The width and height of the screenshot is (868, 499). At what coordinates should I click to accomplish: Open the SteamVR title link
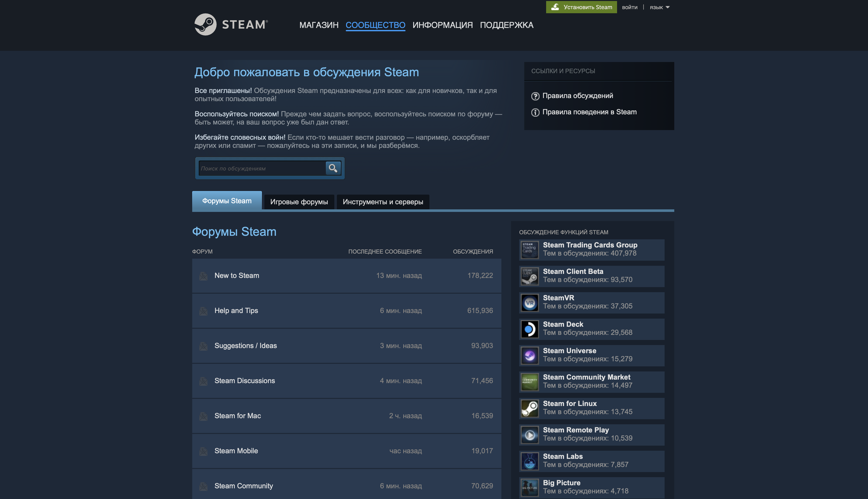(558, 298)
